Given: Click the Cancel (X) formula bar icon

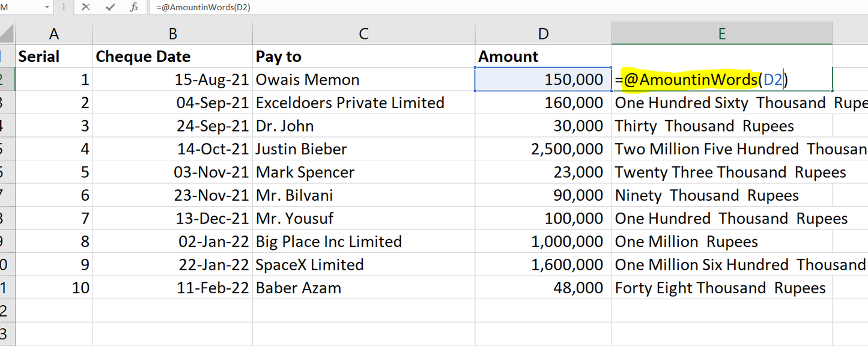Looking at the screenshot, I should point(86,7).
